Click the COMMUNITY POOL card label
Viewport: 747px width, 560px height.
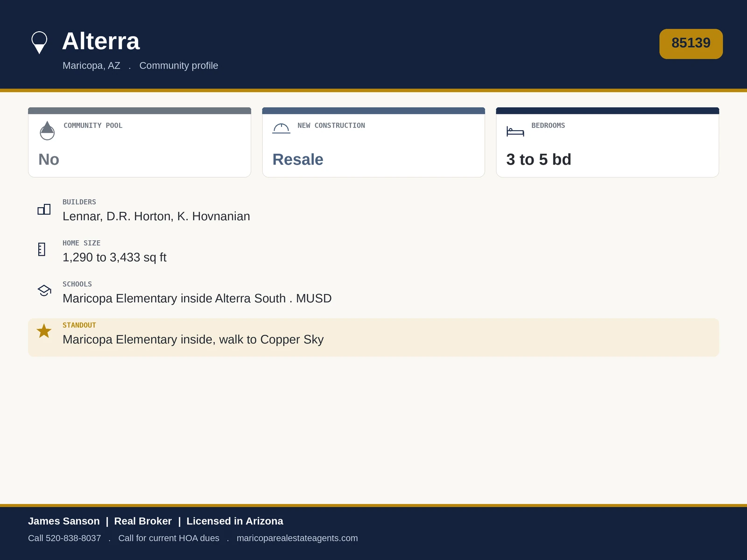93,126
